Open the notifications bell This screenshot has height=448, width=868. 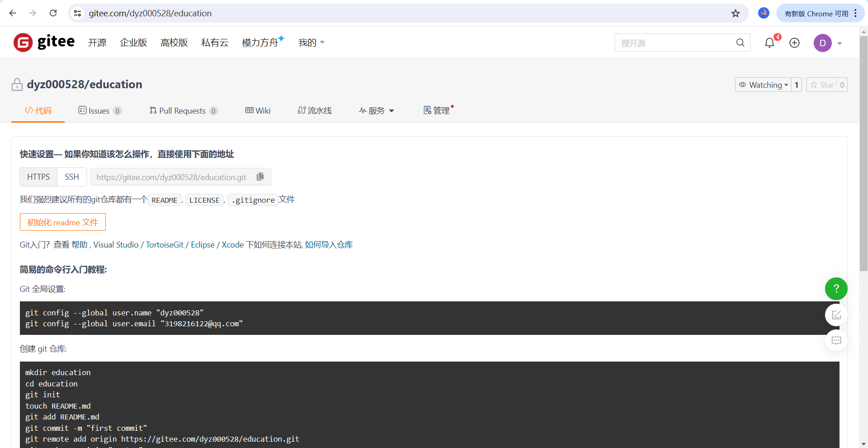pos(769,43)
